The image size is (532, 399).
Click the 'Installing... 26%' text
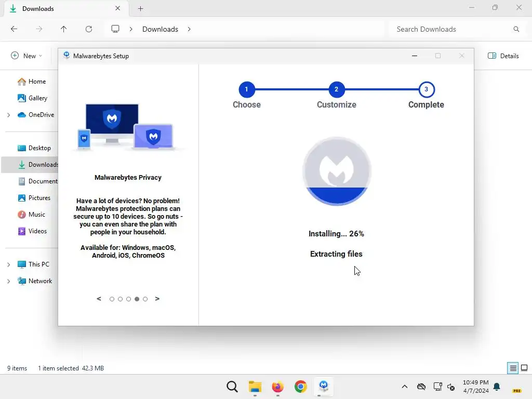(x=336, y=234)
